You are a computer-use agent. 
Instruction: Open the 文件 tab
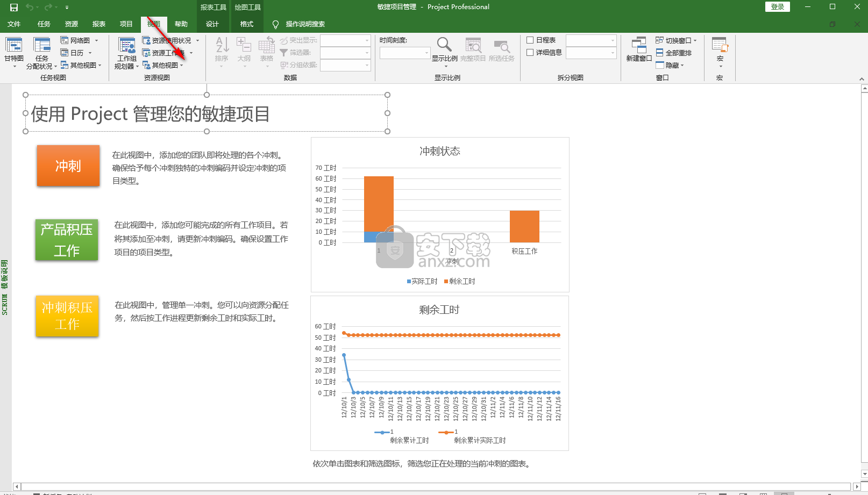point(14,24)
